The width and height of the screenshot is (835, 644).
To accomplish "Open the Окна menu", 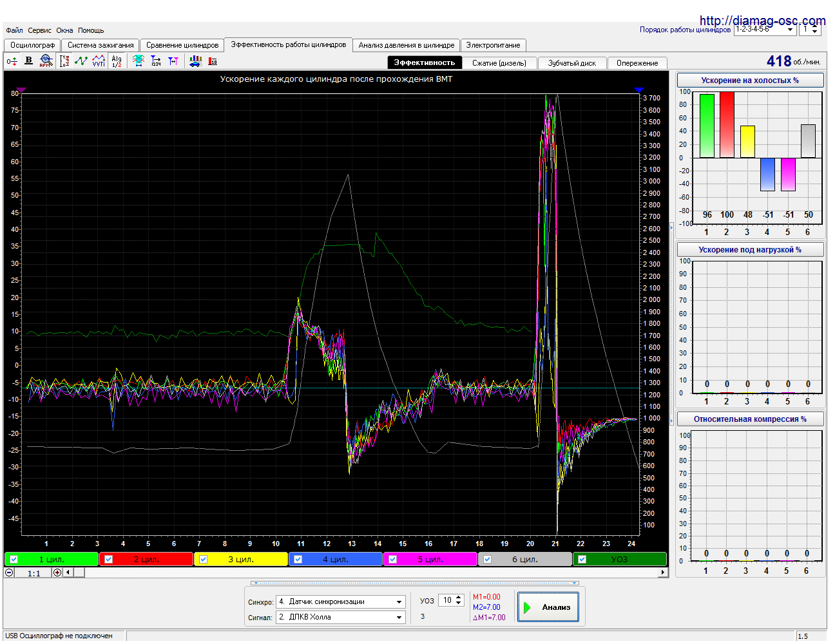I will [x=64, y=30].
